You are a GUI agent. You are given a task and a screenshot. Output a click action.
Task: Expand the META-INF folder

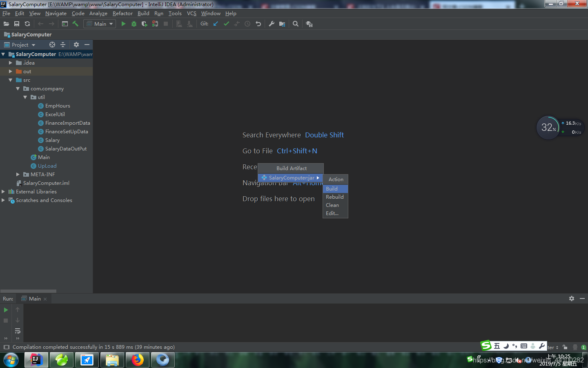(x=18, y=174)
